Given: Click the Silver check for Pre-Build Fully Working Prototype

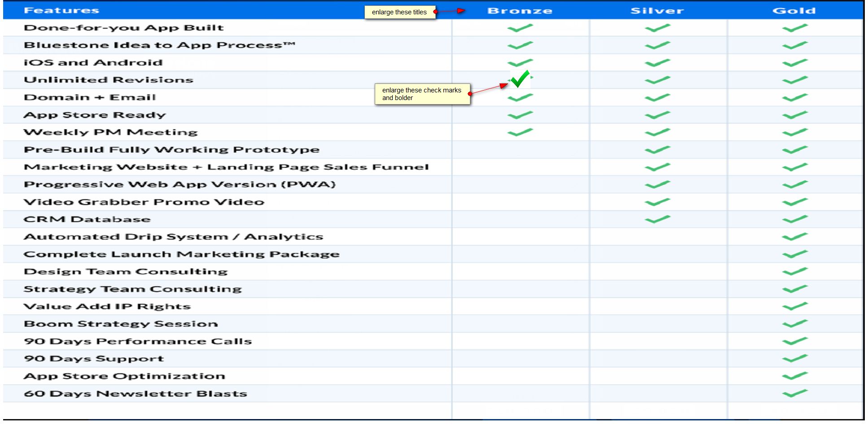Looking at the screenshot, I should point(658,150).
